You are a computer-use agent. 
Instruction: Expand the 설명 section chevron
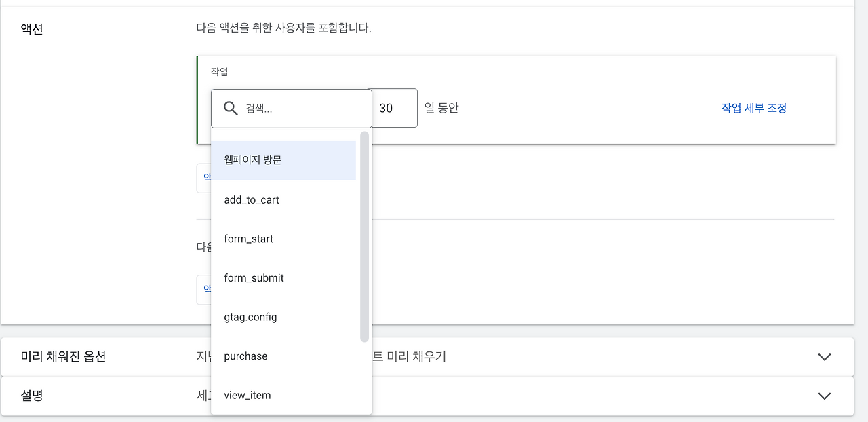pos(825,396)
